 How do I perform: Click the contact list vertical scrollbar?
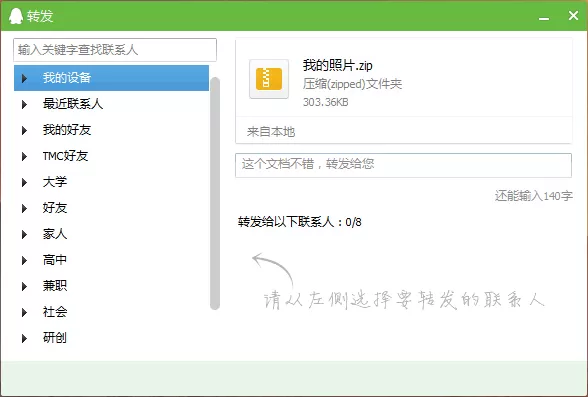[x=215, y=193]
